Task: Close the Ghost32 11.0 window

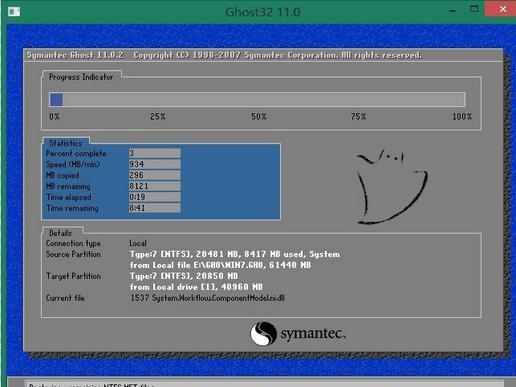Action: (x=503, y=9)
